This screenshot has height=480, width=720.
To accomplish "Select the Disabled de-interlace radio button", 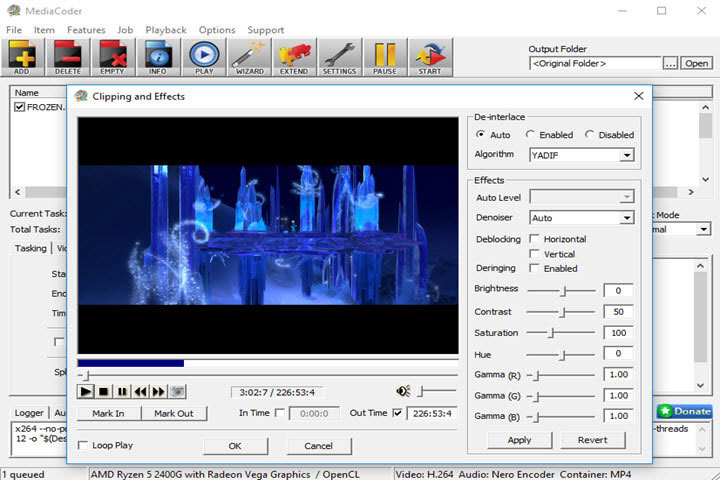I will [x=590, y=135].
